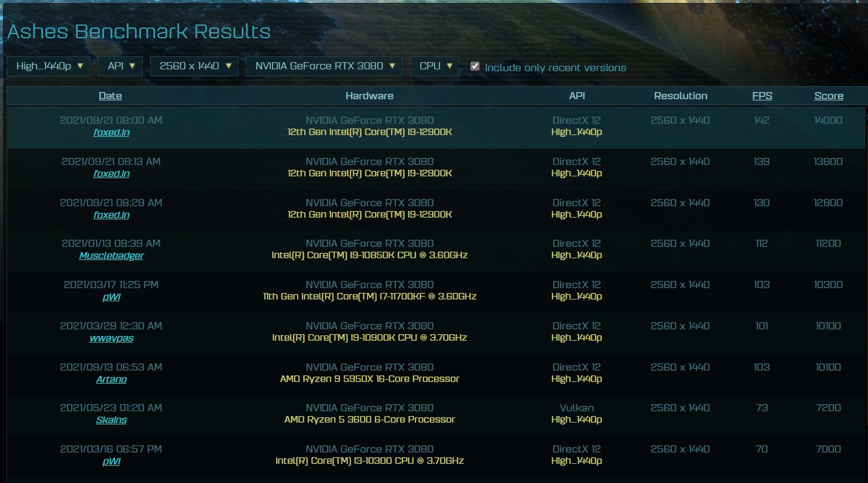Click the Hardware column header
Viewport: 868px width, 483px height.
(x=369, y=96)
